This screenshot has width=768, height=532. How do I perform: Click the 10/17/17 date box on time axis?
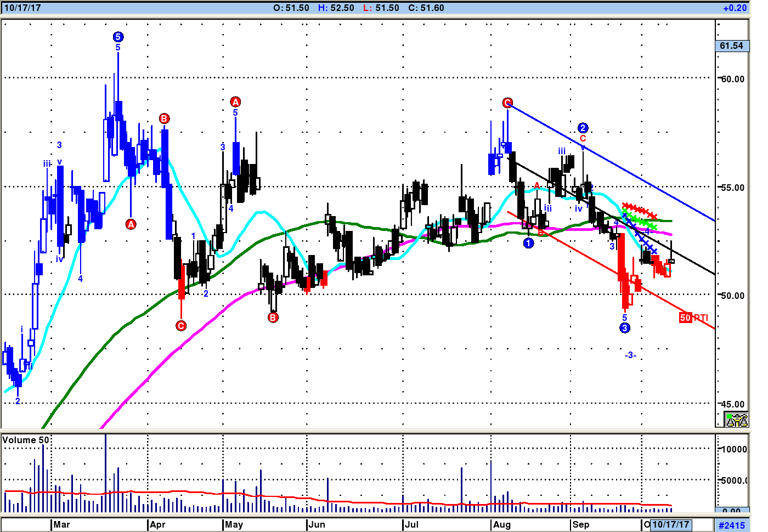[670, 524]
